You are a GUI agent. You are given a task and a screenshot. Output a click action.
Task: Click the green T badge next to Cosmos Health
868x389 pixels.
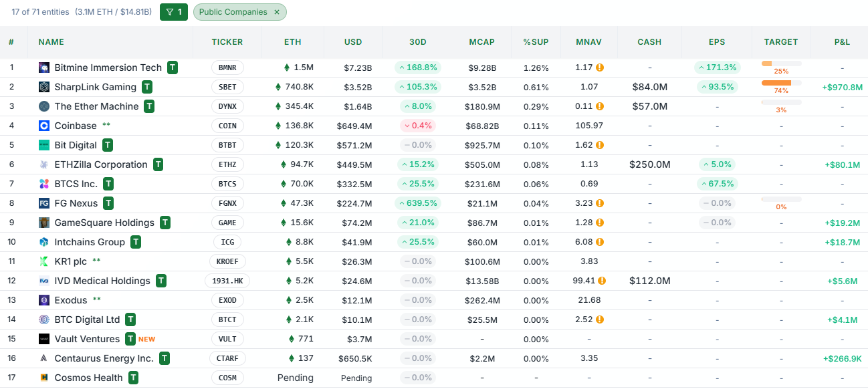[134, 378]
